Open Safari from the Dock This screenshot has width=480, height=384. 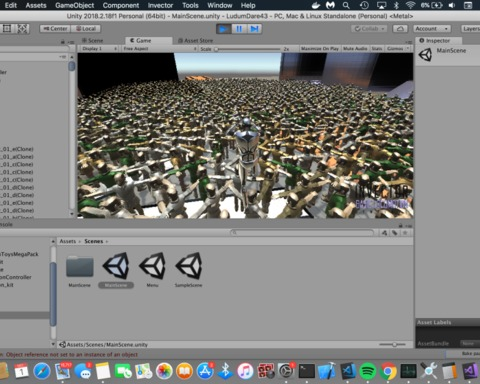point(42,371)
